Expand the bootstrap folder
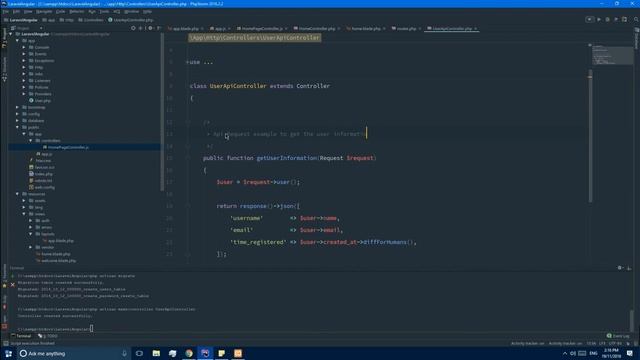This screenshot has height=360, width=640. coord(18,107)
